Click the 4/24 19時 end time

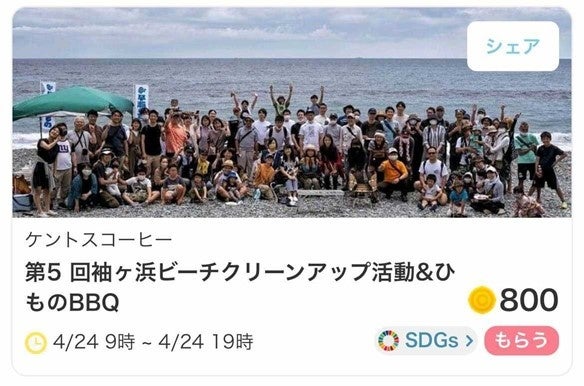[206, 342]
